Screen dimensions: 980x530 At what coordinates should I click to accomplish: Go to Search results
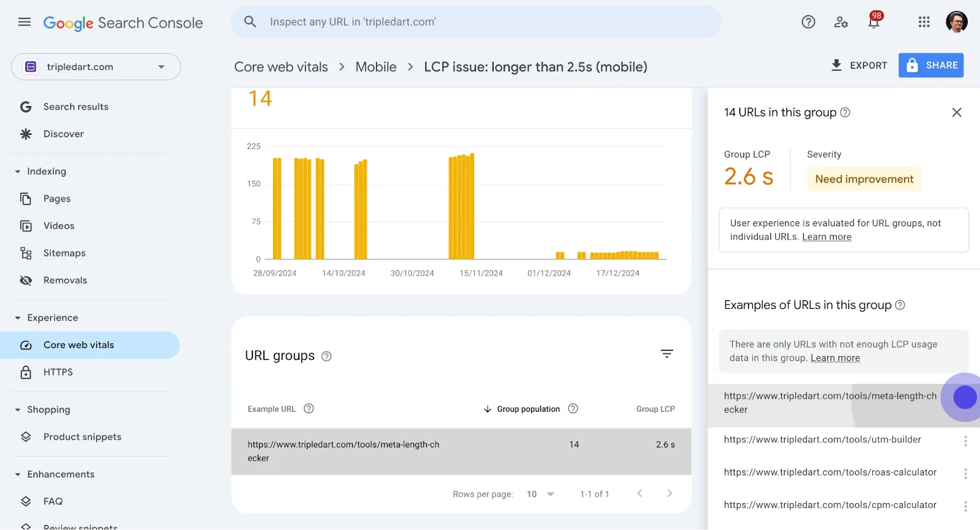pos(76,107)
